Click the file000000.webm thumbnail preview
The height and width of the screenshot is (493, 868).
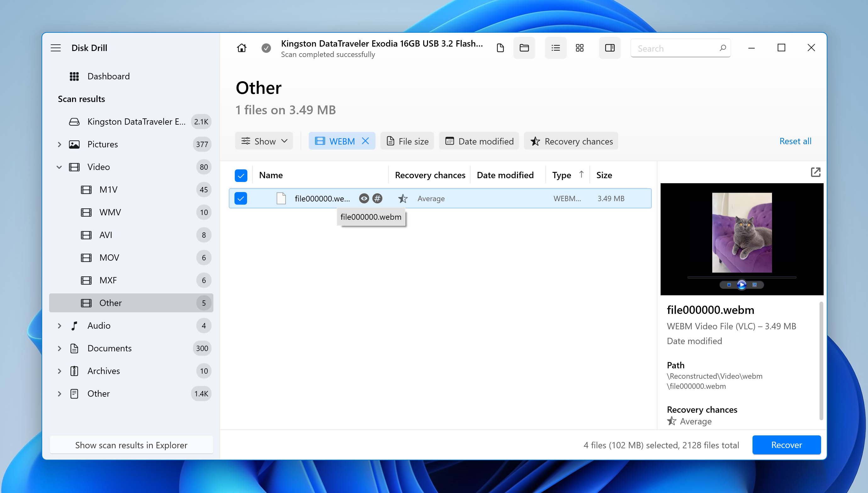click(741, 238)
